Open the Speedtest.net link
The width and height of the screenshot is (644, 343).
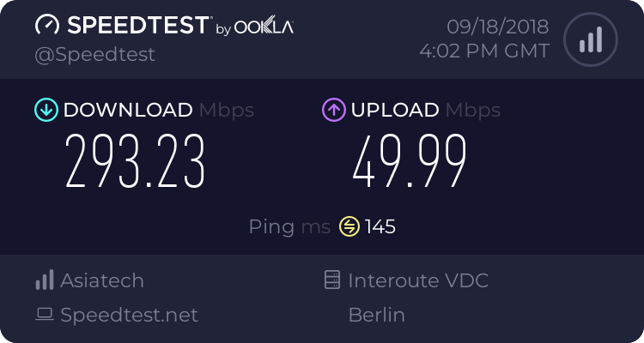pyautogui.click(x=129, y=315)
